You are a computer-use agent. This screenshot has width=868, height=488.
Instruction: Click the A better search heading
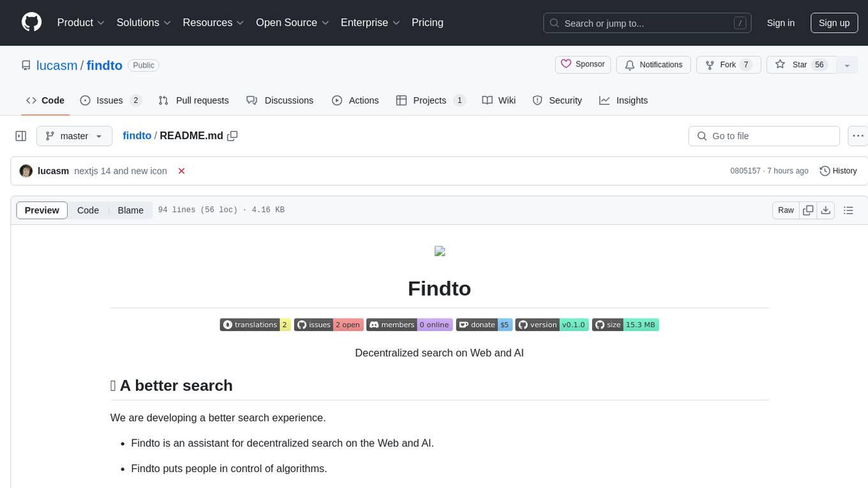172,386
